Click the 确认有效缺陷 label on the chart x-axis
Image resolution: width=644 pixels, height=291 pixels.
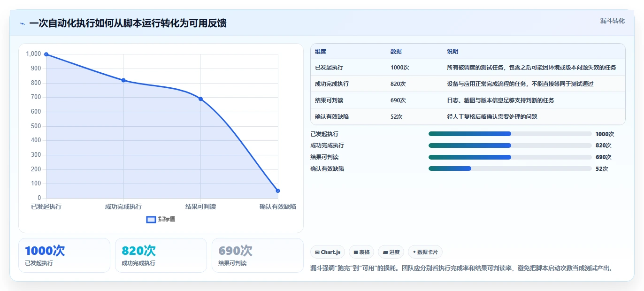(x=278, y=207)
